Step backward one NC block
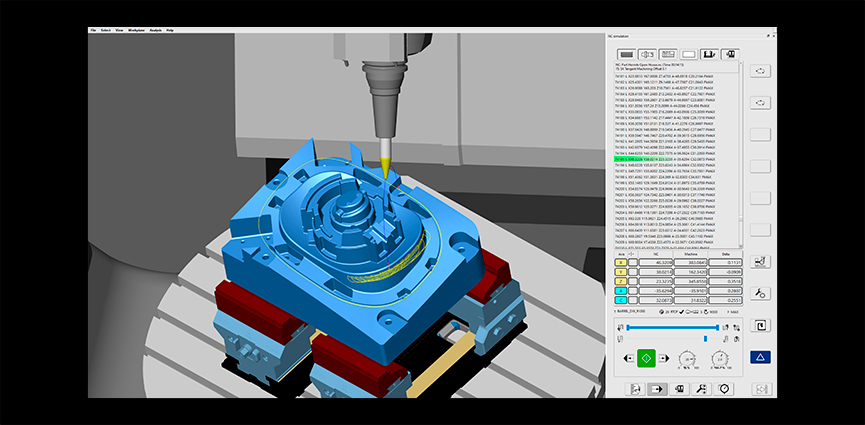Viewport: 865px width, 425px height. coord(630,358)
